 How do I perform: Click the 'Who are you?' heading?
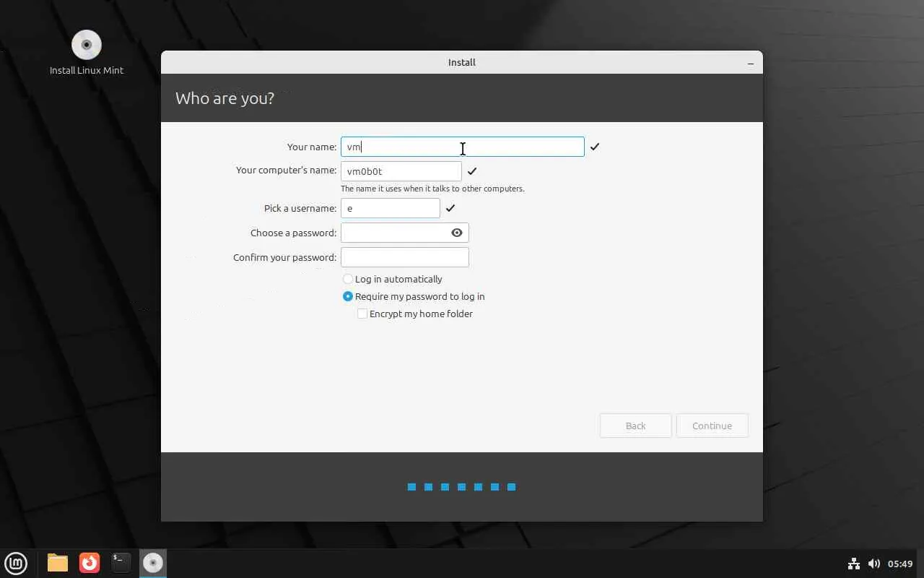coord(225,98)
